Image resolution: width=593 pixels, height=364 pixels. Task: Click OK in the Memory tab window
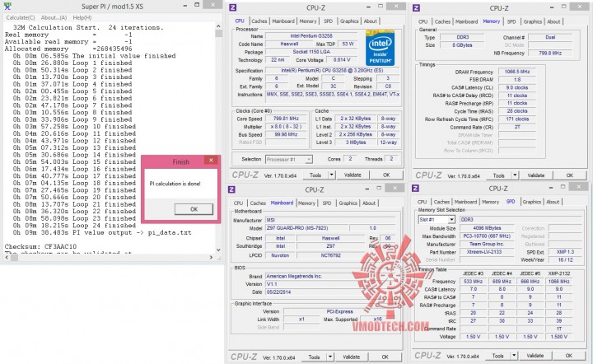570,175
